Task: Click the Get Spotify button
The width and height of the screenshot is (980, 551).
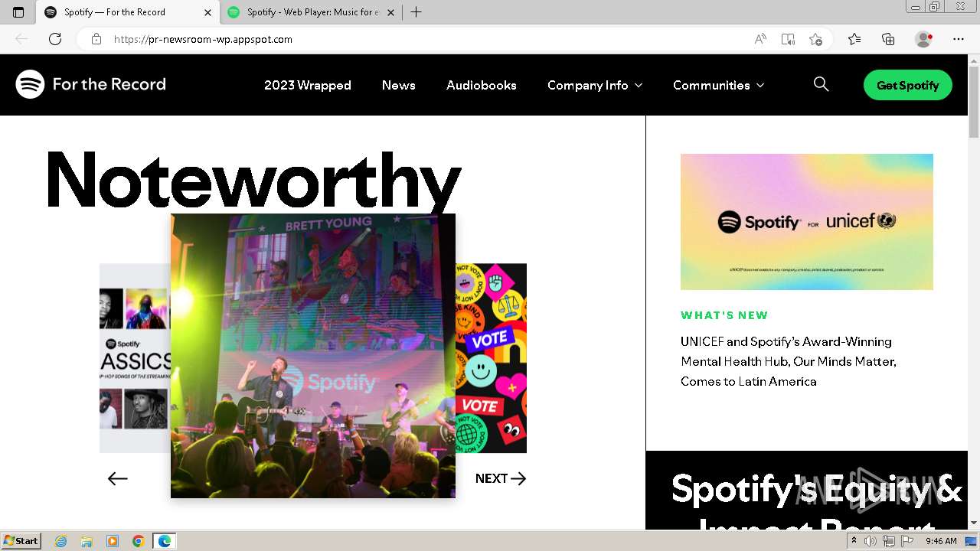Action: 908,85
